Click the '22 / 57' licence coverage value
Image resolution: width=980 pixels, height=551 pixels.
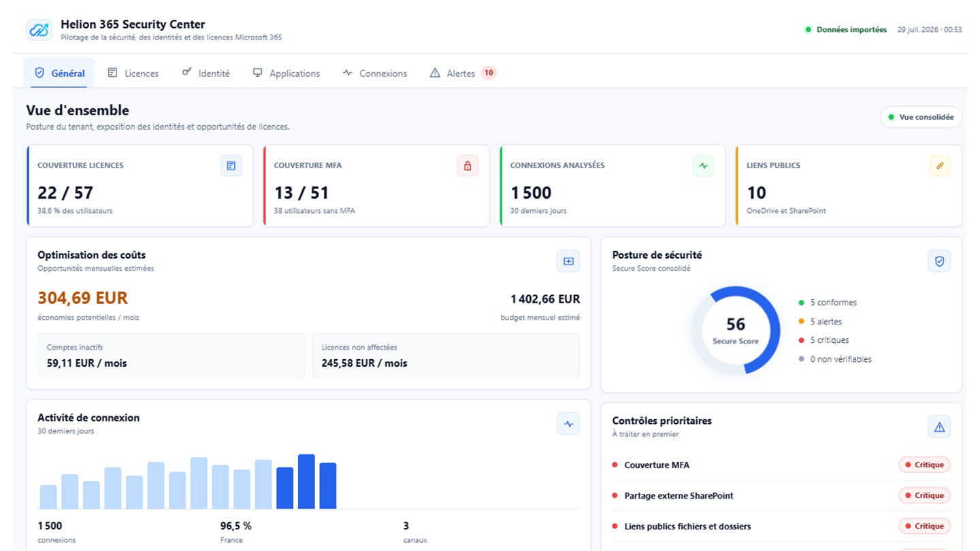pyautogui.click(x=65, y=193)
